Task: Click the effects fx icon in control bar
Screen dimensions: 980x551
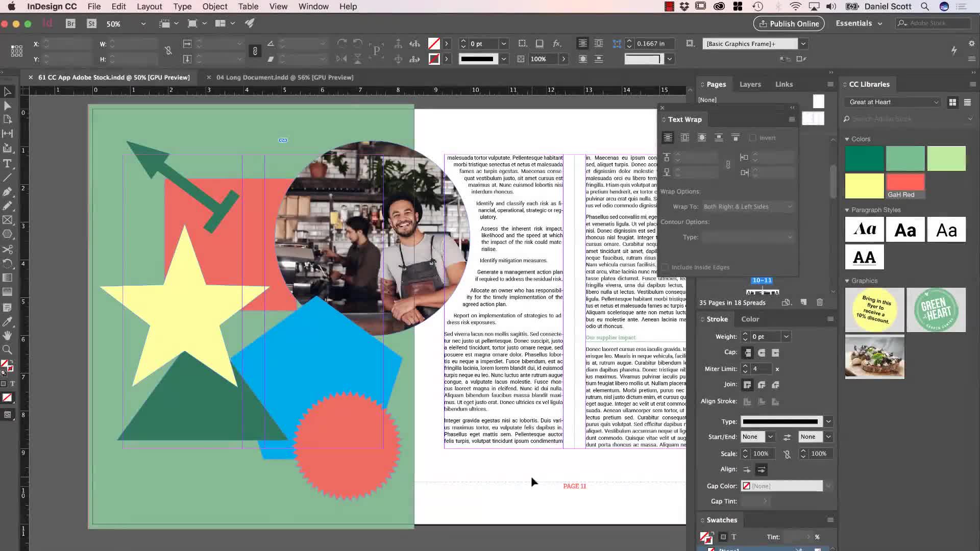Action: pyautogui.click(x=557, y=44)
